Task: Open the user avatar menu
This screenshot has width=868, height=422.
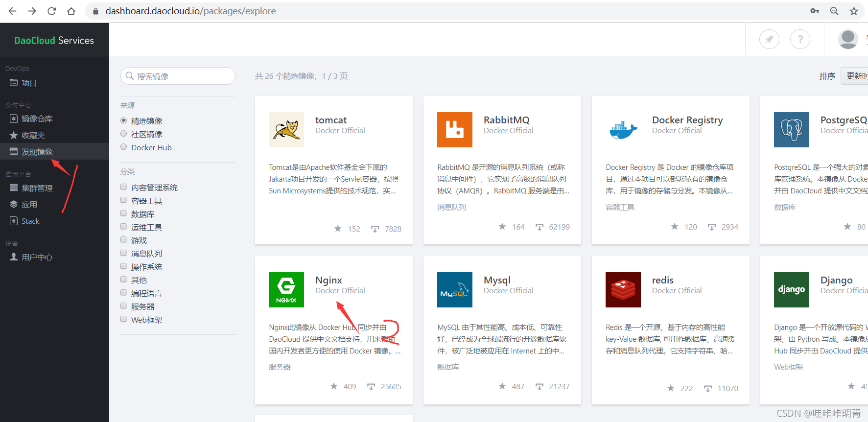Action: point(848,39)
